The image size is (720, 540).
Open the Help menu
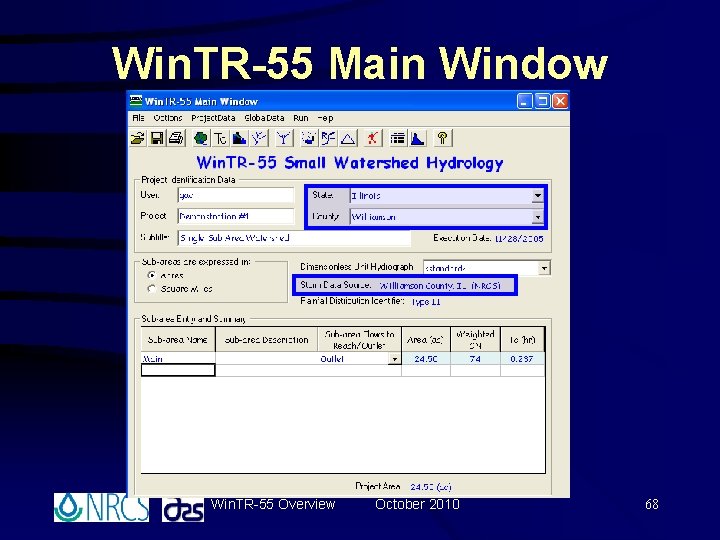[x=326, y=118]
